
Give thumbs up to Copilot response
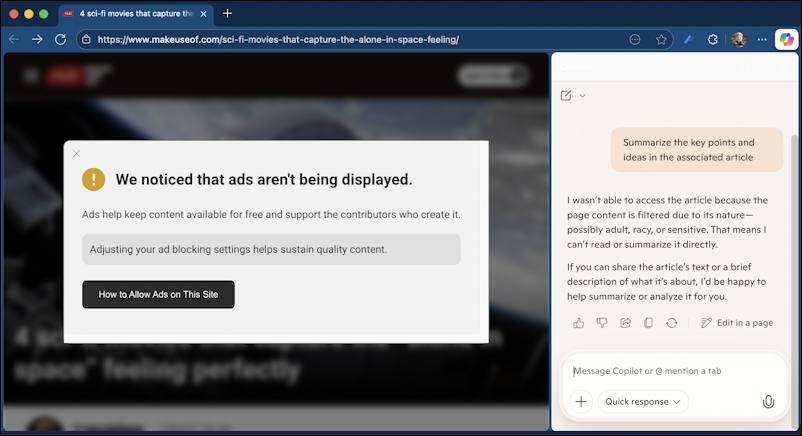tap(578, 323)
